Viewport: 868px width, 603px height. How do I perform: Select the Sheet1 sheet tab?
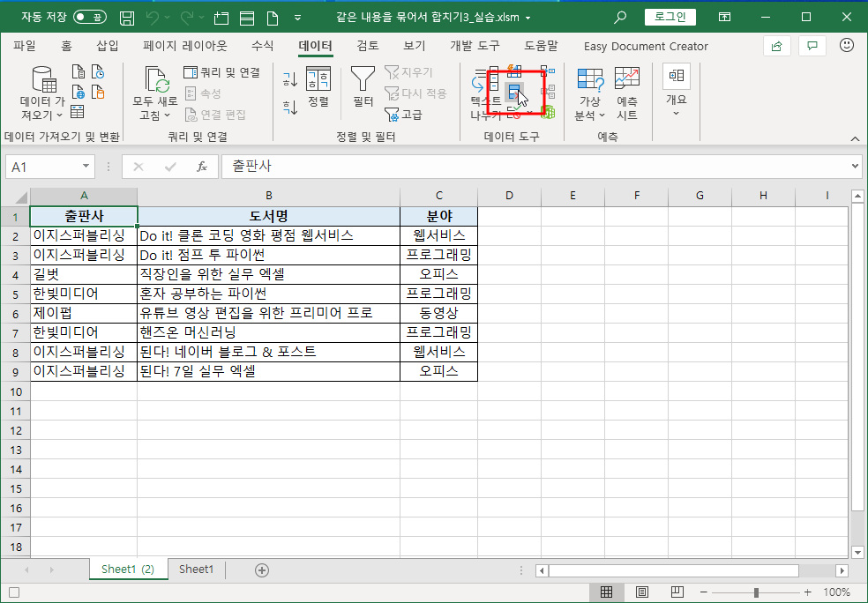(197, 569)
